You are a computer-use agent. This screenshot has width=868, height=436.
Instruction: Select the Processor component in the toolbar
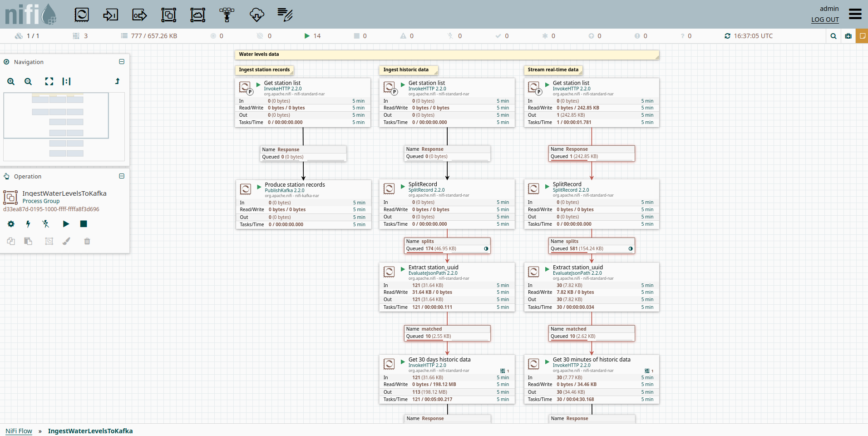coord(82,15)
